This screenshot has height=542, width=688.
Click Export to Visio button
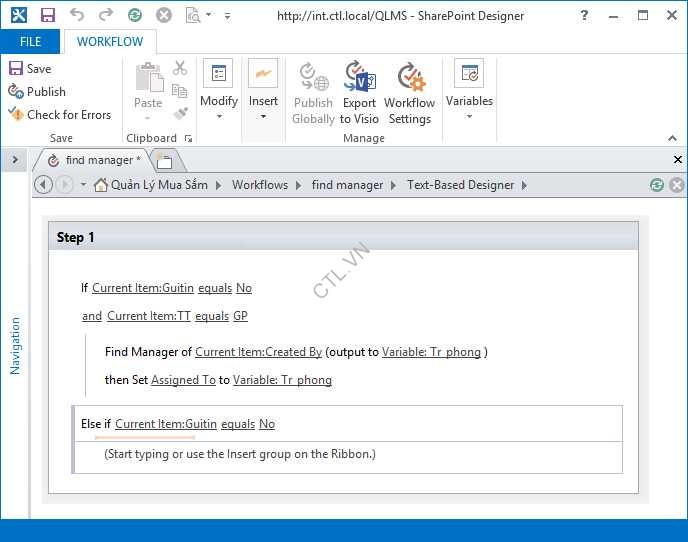[x=359, y=92]
